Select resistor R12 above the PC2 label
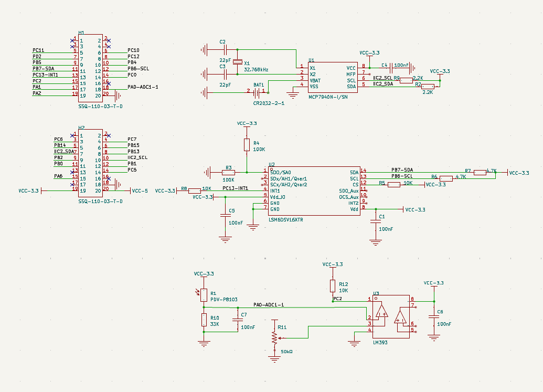Screen dimensions: 543x392 point(333,285)
